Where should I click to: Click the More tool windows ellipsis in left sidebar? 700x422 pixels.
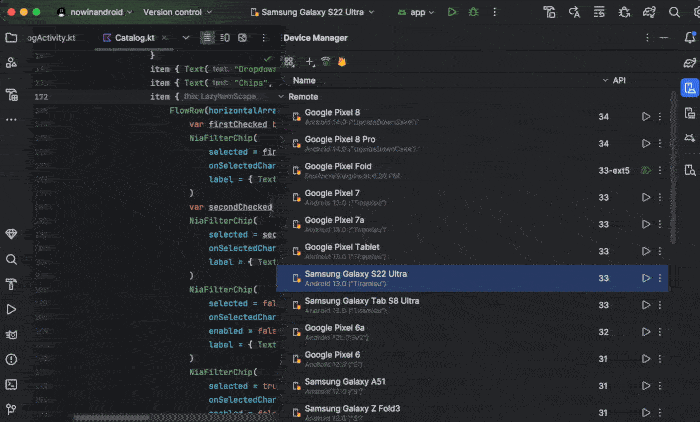11,120
